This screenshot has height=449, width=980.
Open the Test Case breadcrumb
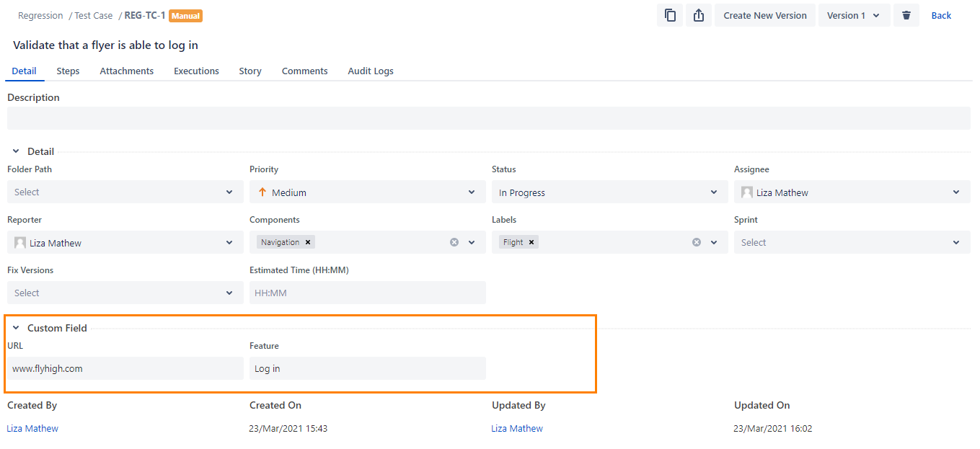pyautogui.click(x=93, y=15)
